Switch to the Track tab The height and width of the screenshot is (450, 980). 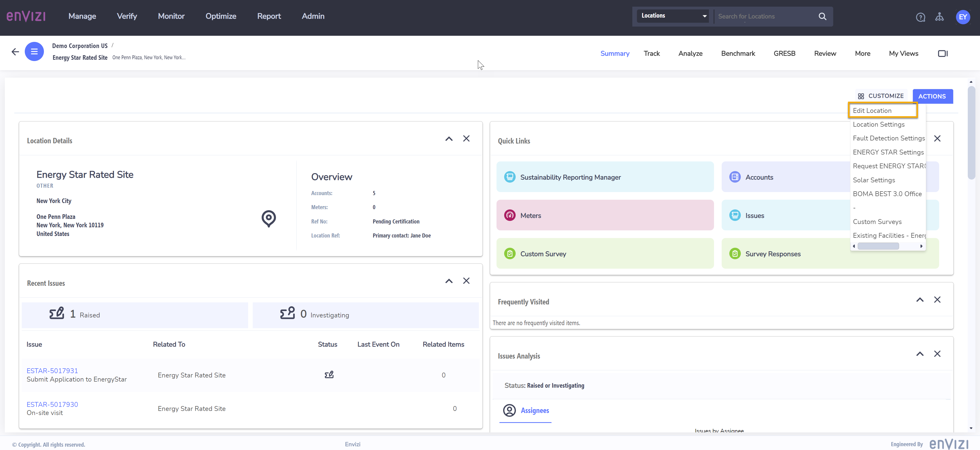(652, 54)
